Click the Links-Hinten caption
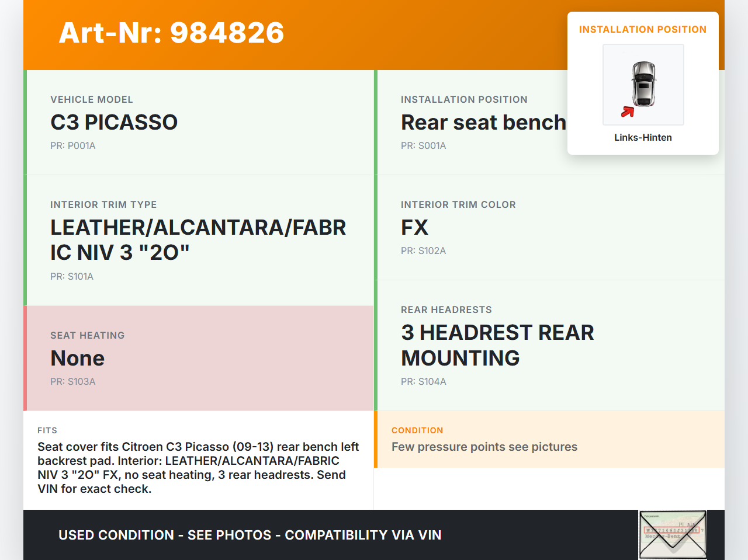Image resolution: width=748 pixels, height=560 pixels. (x=643, y=138)
